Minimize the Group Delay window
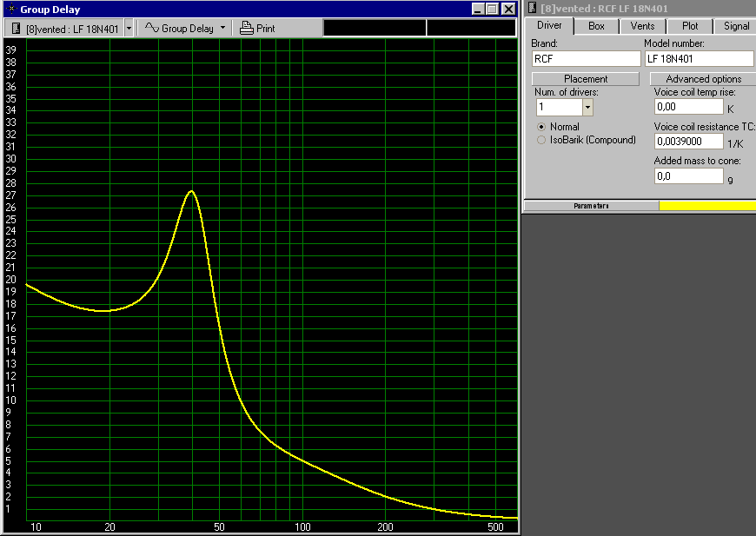This screenshot has width=756, height=536. (479, 9)
